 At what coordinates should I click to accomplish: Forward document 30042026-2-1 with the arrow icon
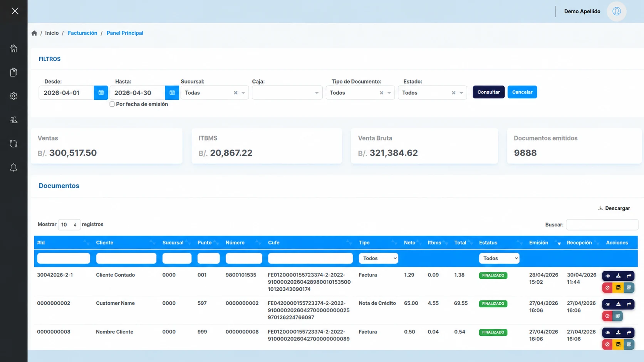[x=629, y=276]
